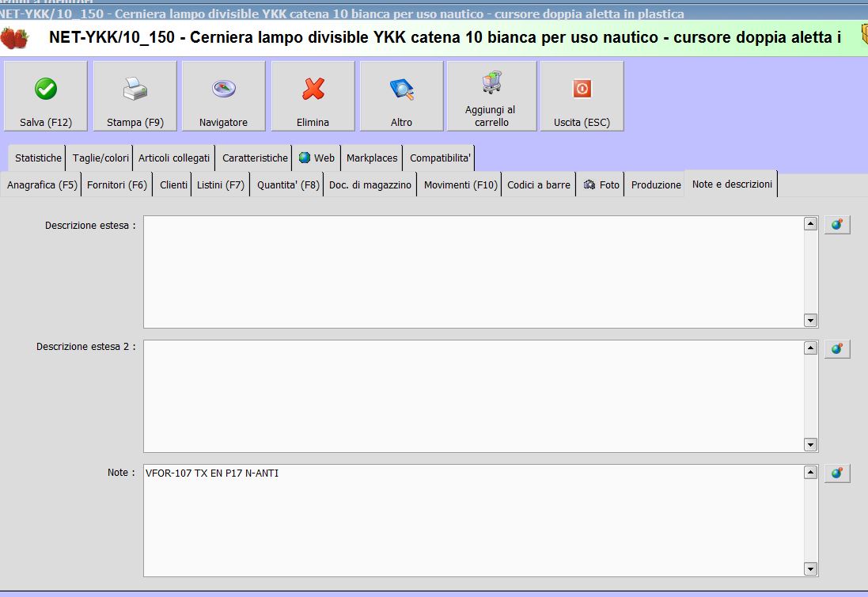Select the Note e descrizioni tab
This screenshot has height=597, width=868.
point(732,184)
